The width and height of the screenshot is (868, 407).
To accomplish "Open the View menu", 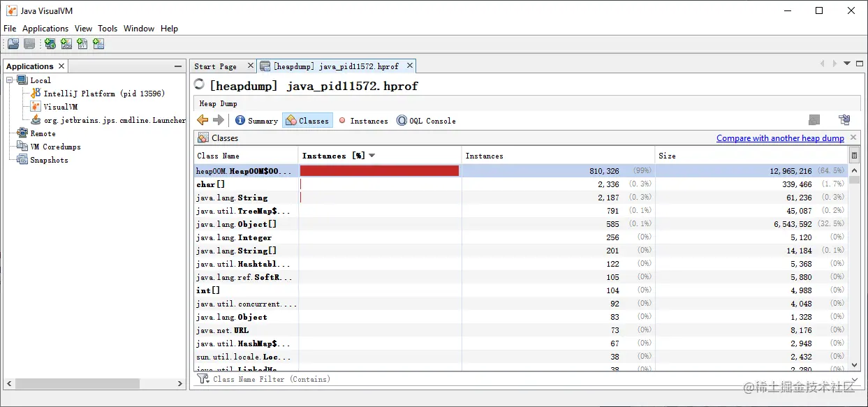I will (83, 29).
